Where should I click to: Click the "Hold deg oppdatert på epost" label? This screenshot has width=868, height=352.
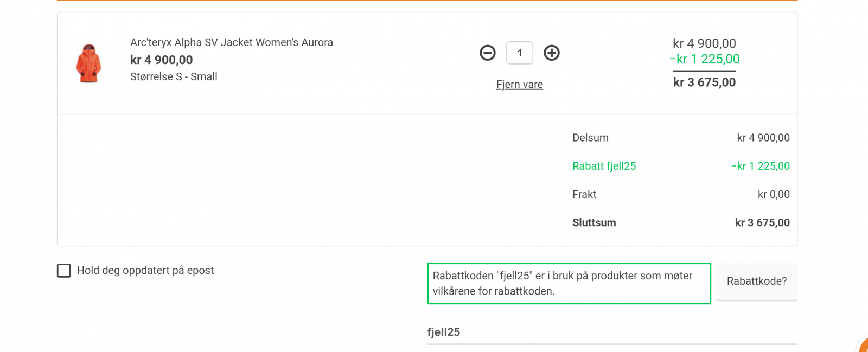point(145,271)
